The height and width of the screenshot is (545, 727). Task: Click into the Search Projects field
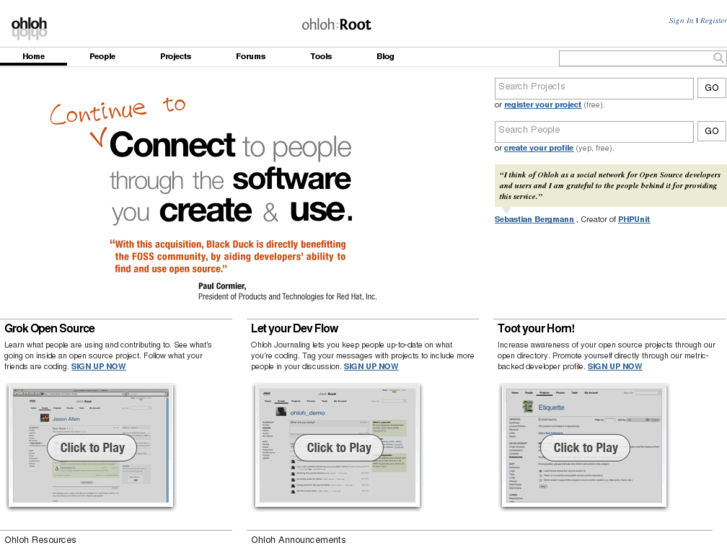[x=594, y=88]
